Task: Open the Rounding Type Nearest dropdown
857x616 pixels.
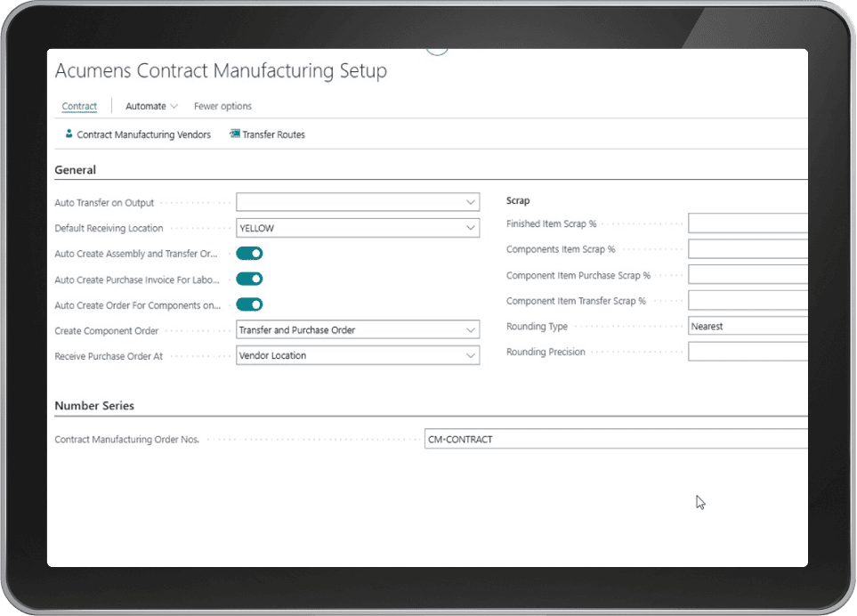Action: click(x=748, y=326)
